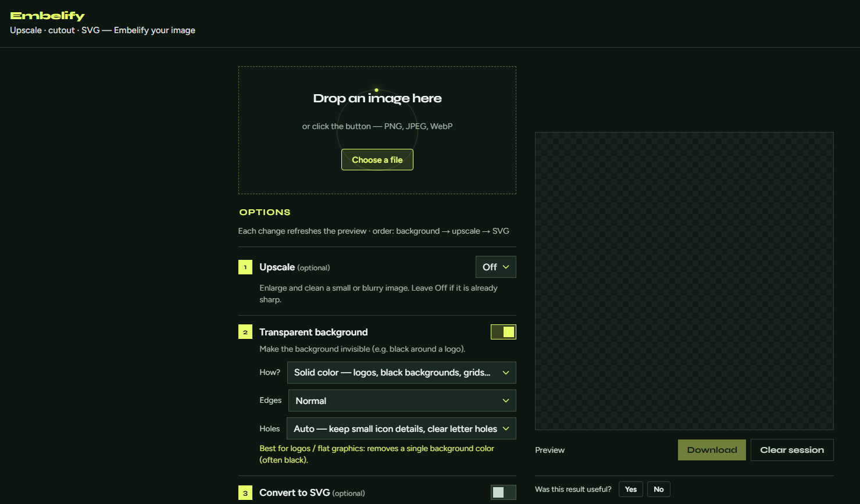The image size is (860, 504).
Task: Click the 'Holes' field label
Action: (270, 428)
